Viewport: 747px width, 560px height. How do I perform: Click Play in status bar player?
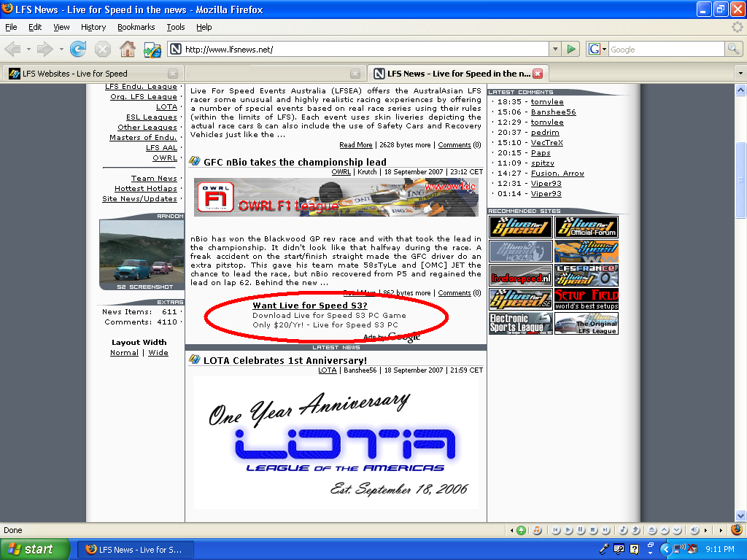pyautogui.click(x=568, y=530)
